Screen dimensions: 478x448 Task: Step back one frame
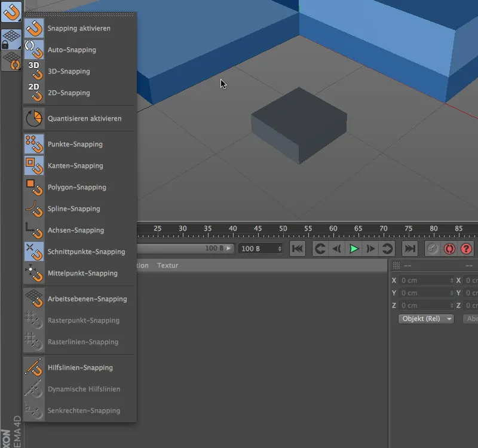tap(337, 248)
